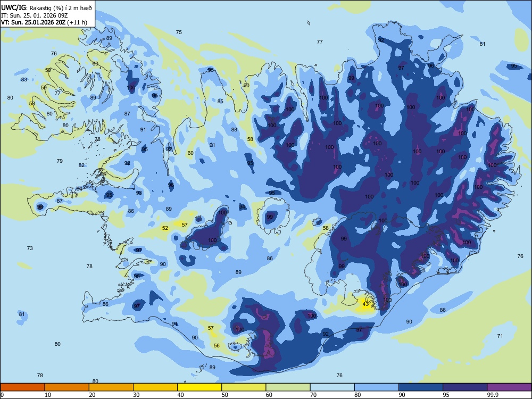Screen dimensions: 532x399
Task: Click the 0–10 dark orange legend swatch
Action: pos(22,387)
